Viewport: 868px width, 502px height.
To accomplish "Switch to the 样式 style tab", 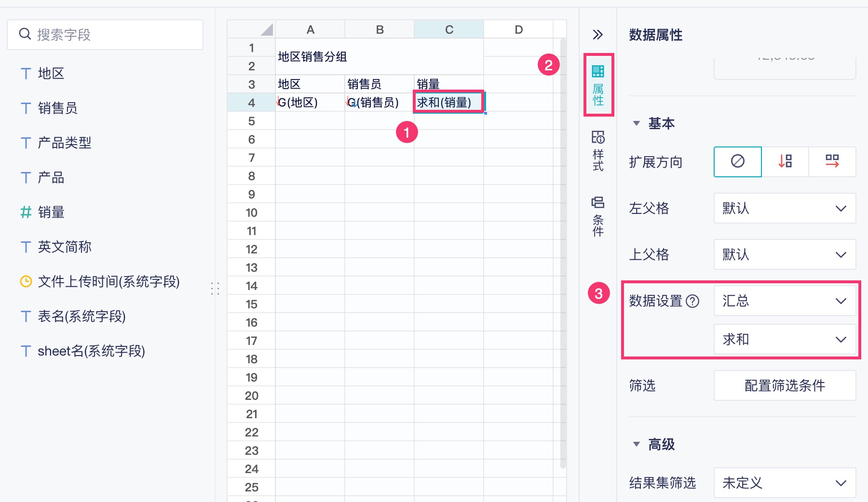I will click(598, 150).
